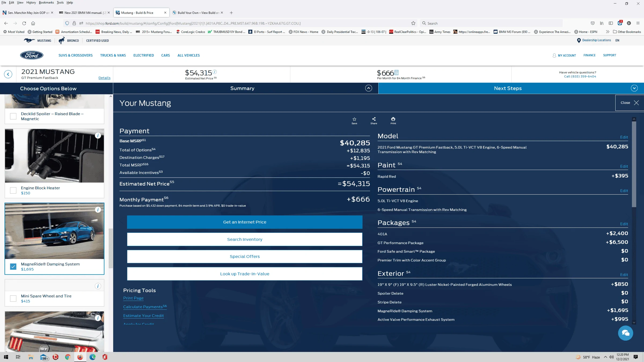Click the MagneRide blue Mustang thumbnail
Screen dimensions: 644x362
pyautogui.click(x=54, y=231)
